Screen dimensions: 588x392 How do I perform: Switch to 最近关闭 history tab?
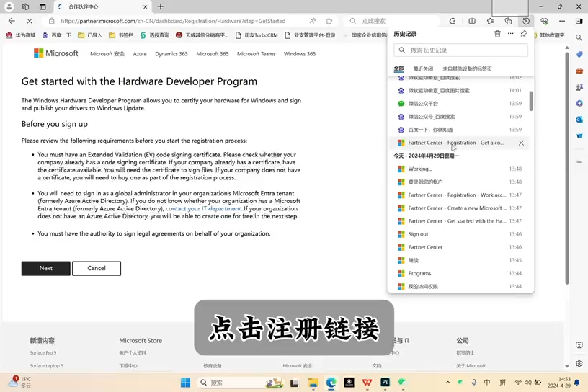click(x=423, y=68)
